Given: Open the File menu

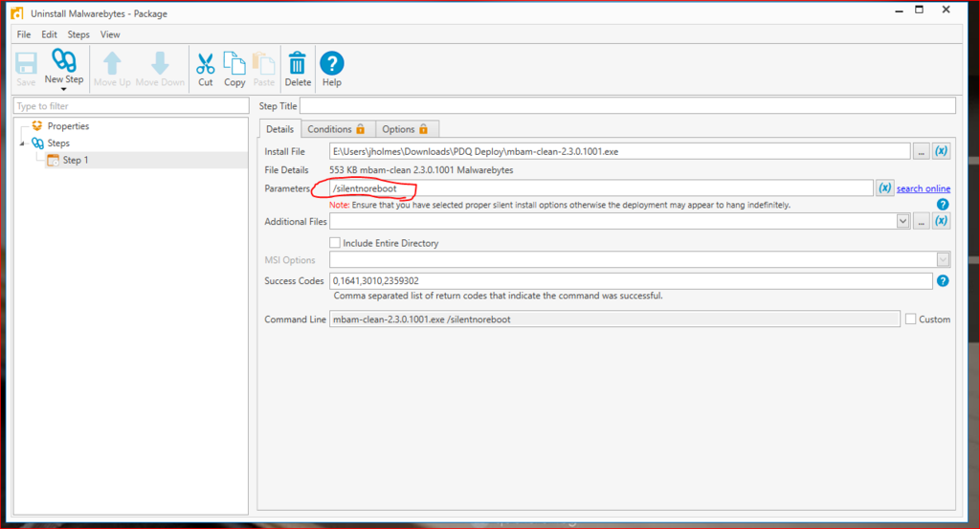Looking at the screenshot, I should 24,34.
